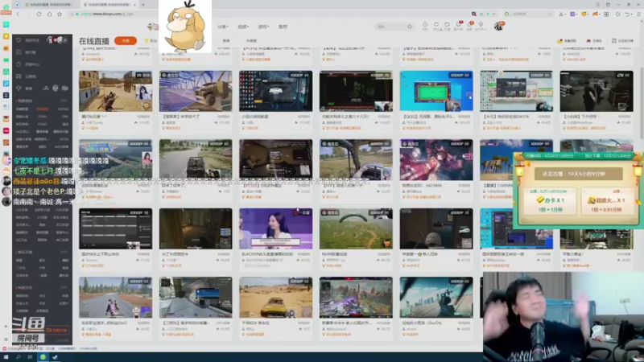
Task: Open the 鱼吧 nav item
Action: click(283, 27)
